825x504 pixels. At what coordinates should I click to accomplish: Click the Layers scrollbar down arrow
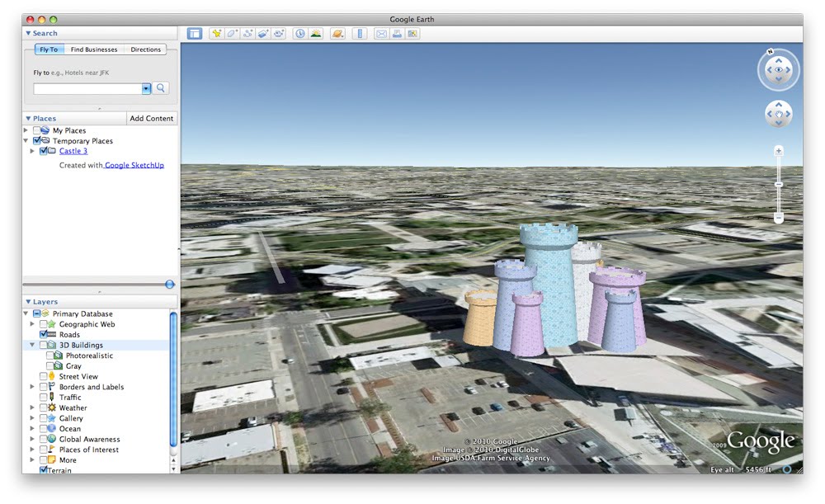(x=173, y=469)
